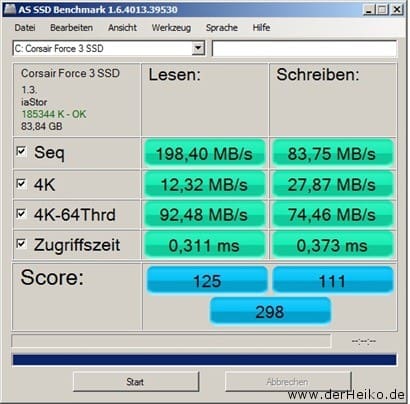Maximize the benchmark window
Screen dimensions: 410x404
[382, 10]
